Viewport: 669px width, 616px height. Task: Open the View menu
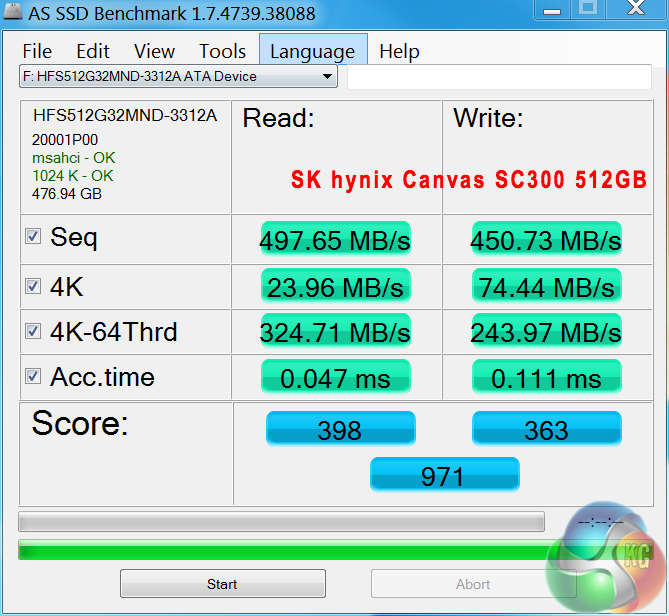tap(154, 52)
